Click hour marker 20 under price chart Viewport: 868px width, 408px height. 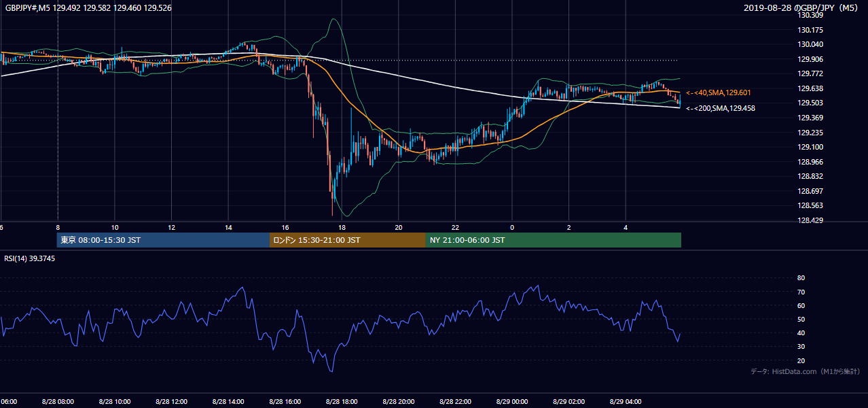pos(399,227)
